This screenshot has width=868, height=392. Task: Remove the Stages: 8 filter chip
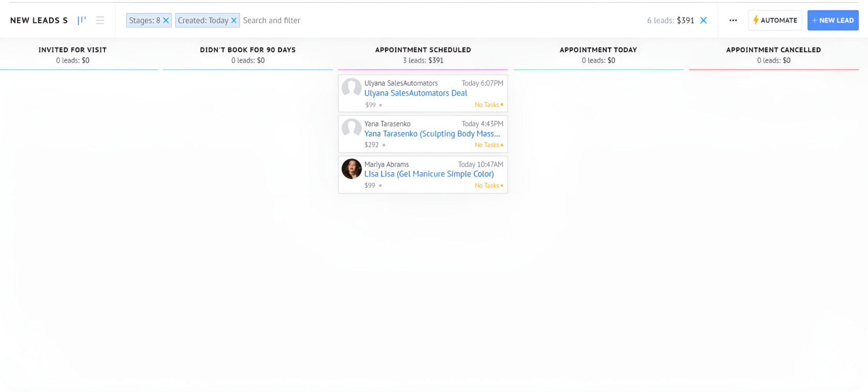pos(166,20)
